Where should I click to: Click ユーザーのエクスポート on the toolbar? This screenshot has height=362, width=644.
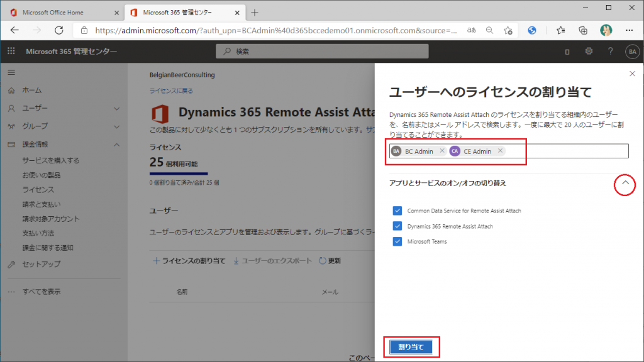(x=273, y=261)
